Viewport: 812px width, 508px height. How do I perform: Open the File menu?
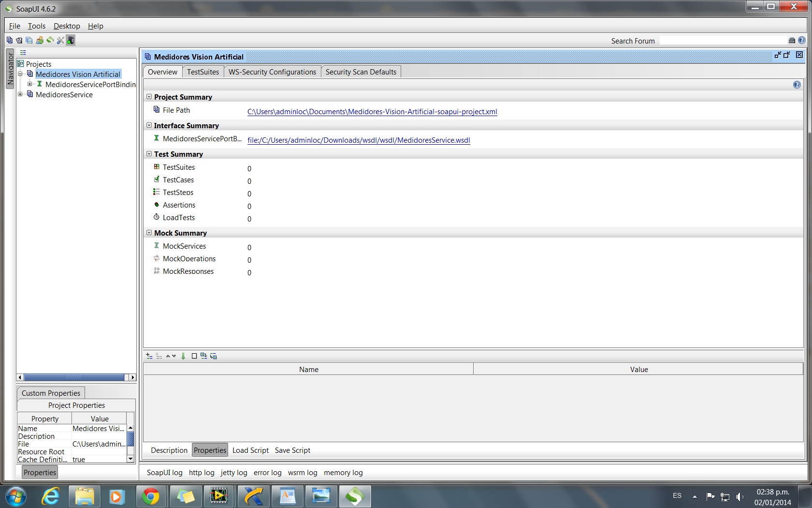point(14,26)
